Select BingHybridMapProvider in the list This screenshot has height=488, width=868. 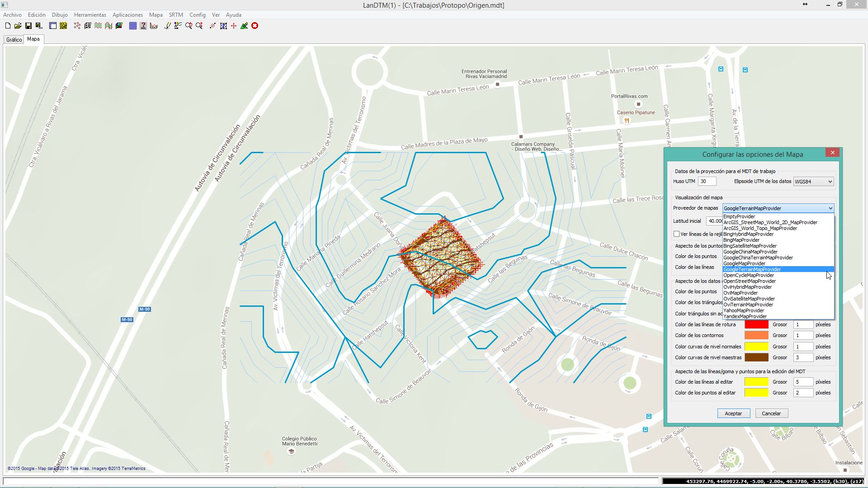[x=778, y=234]
